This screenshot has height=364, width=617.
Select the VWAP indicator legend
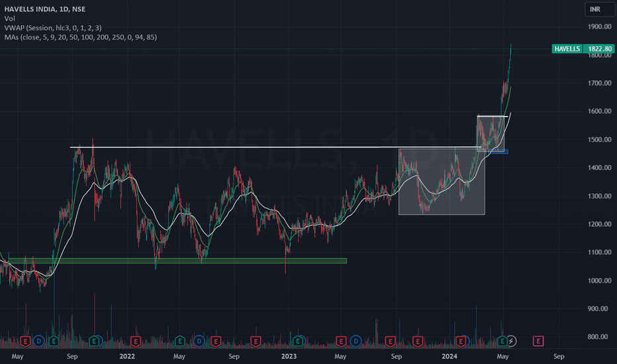coord(53,28)
